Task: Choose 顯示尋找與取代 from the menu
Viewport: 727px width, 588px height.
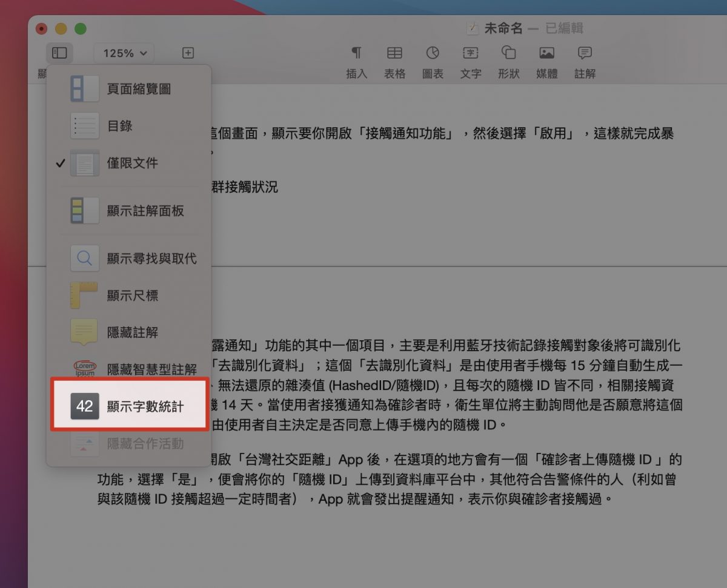Action: (129, 259)
